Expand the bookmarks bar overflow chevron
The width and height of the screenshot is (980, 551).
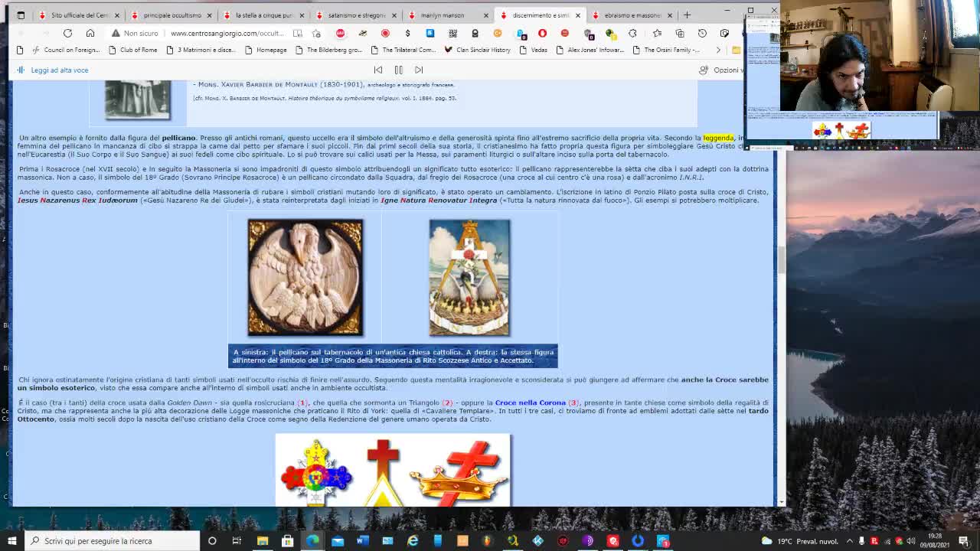(718, 50)
